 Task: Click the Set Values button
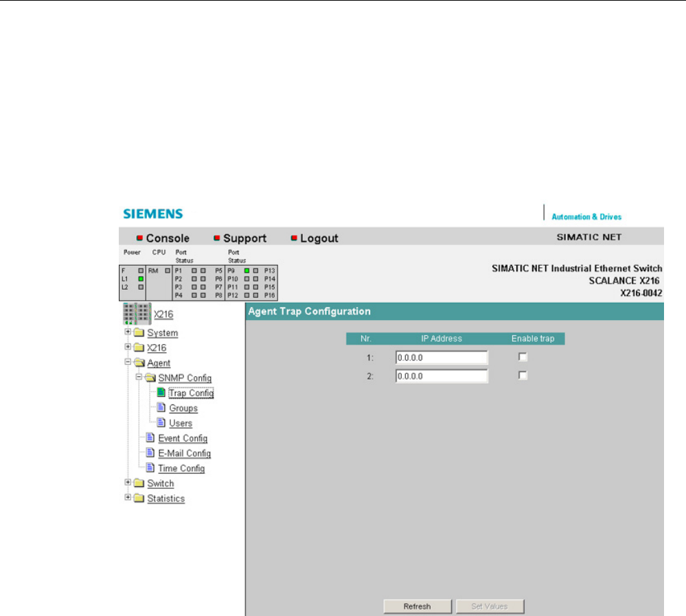click(x=490, y=606)
